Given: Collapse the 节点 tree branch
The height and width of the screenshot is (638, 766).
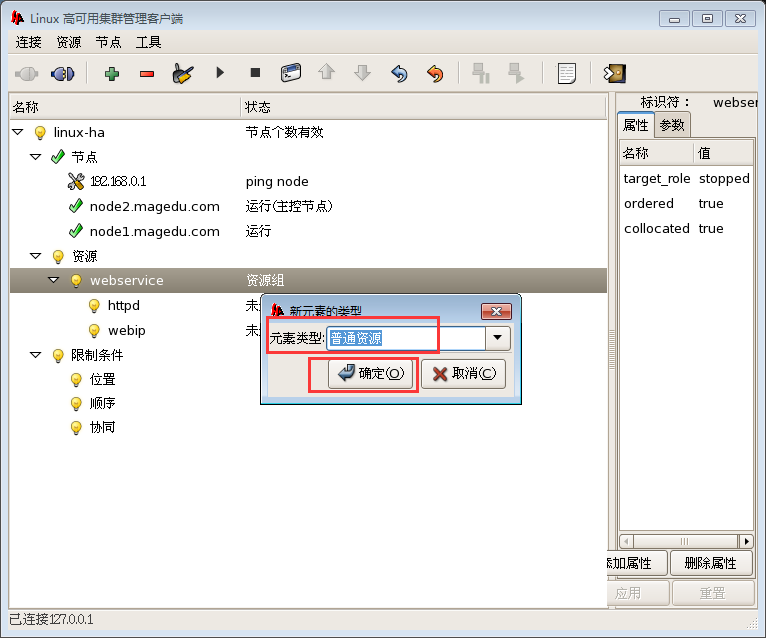Looking at the screenshot, I should click(35, 157).
